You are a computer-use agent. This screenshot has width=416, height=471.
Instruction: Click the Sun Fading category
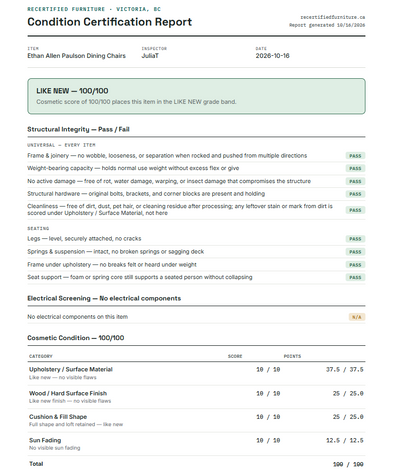click(45, 440)
